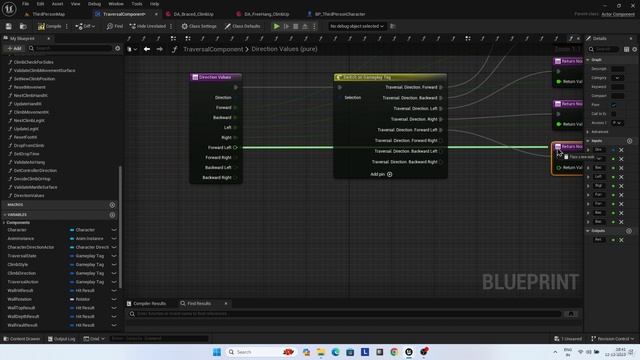Select the WallHitResult variable
The height and width of the screenshot is (360, 640).
coord(20,291)
